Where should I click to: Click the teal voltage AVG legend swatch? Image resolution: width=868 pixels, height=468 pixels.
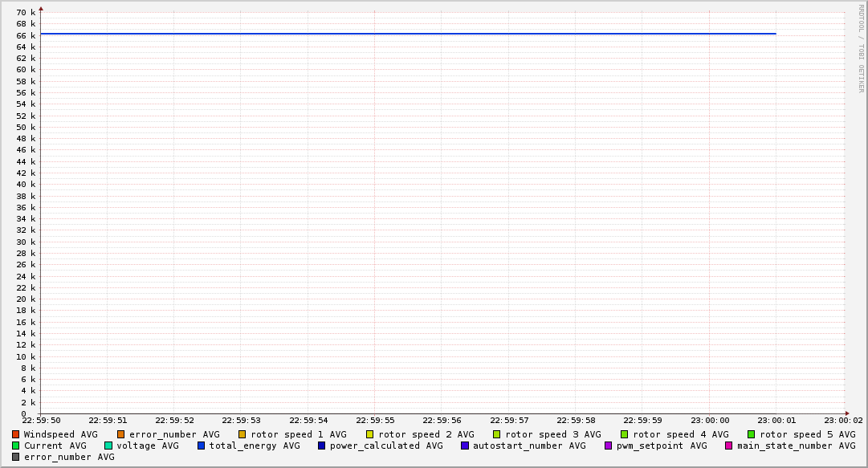(108, 446)
